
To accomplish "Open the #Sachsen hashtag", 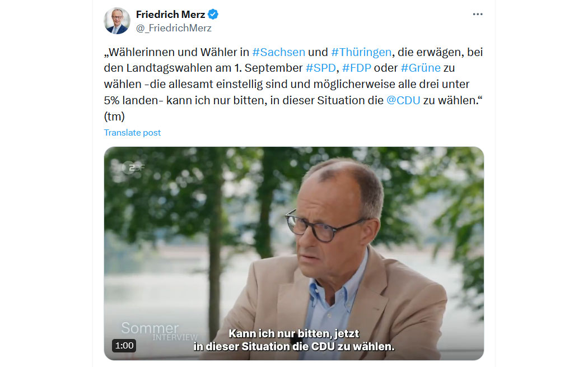I will click(279, 52).
